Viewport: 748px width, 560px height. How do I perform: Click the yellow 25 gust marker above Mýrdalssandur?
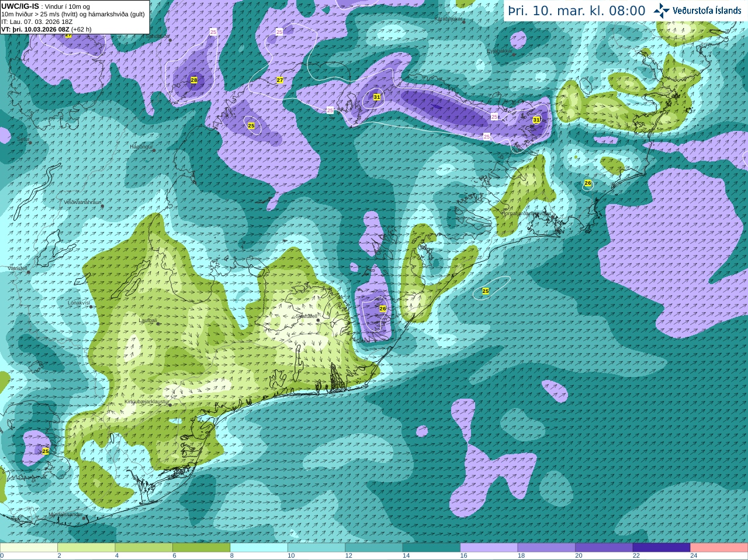click(x=46, y=451)
